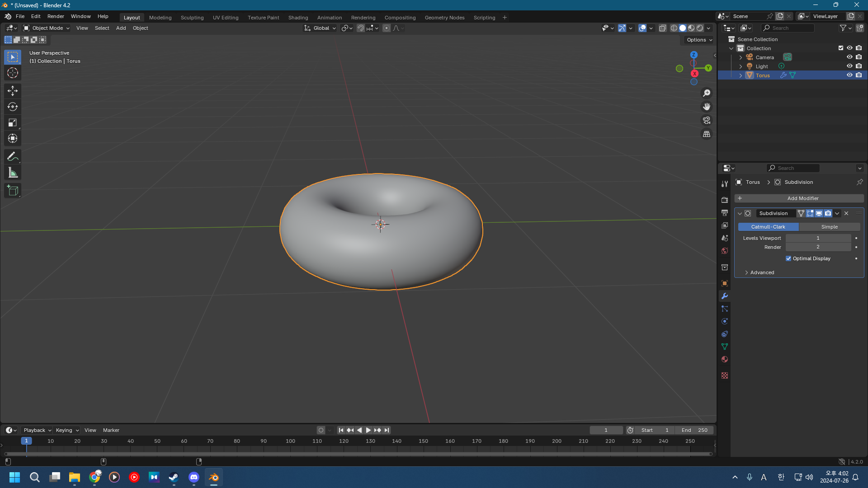Open the Object properties tab

click(725, 283)
